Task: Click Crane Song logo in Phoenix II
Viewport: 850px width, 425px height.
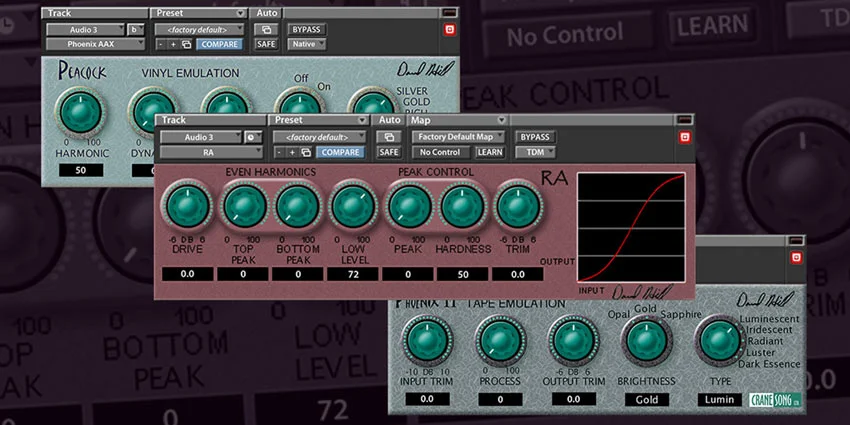Action: click(x=774, y=400)
